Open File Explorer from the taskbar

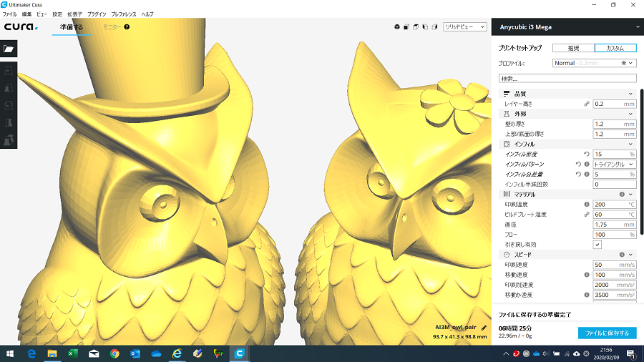coord(52,353)
